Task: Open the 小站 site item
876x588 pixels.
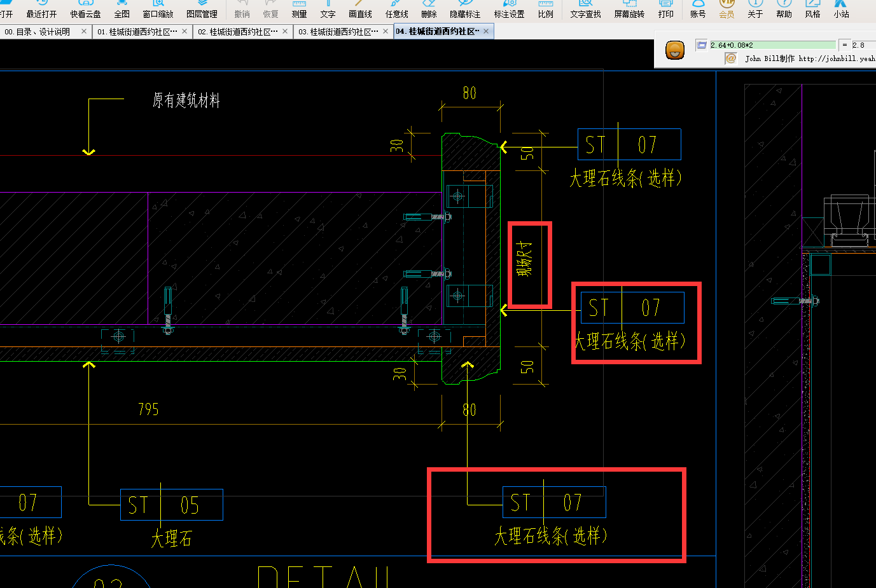Action: click(841, 10)
